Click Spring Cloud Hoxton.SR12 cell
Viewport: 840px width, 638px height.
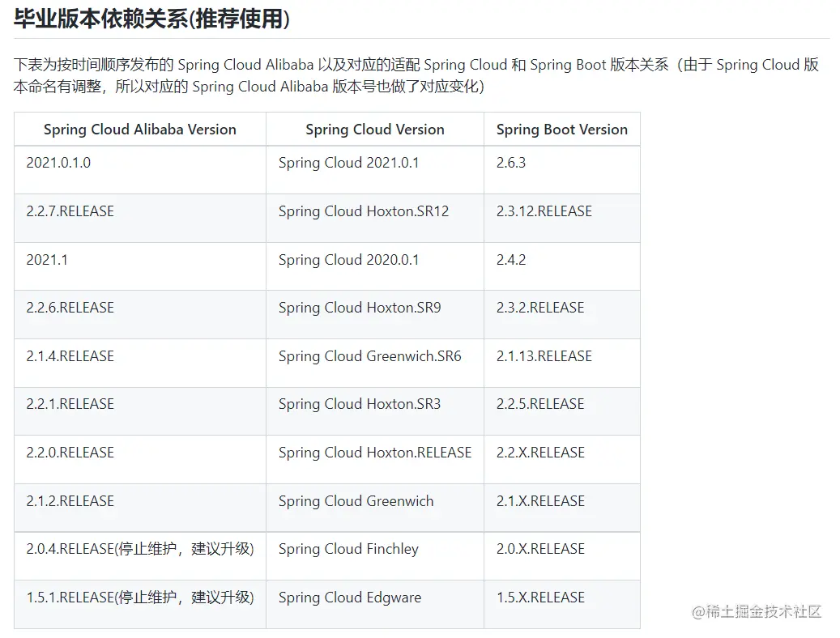[x=375, y=218]
